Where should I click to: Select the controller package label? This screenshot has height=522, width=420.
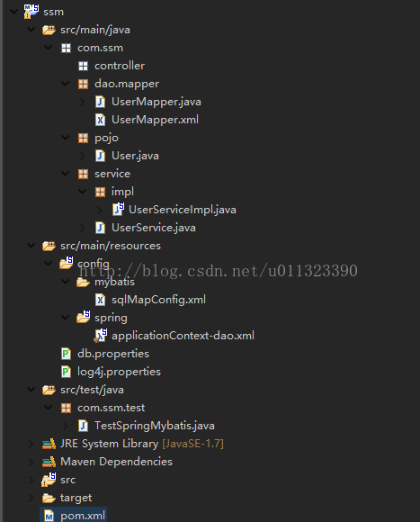(x=120, y=66)
